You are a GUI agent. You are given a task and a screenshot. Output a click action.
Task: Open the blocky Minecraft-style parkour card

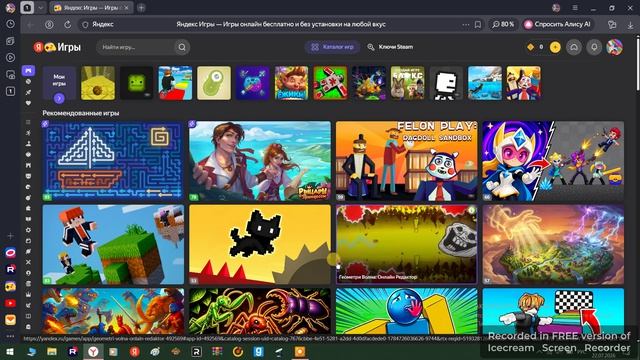(x=113, y=244)
